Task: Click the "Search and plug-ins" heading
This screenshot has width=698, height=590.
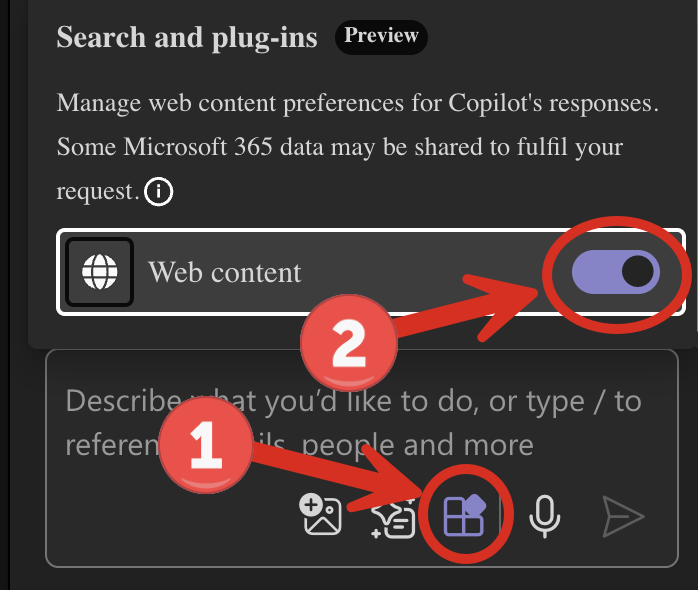Action: tap(187, 38)
